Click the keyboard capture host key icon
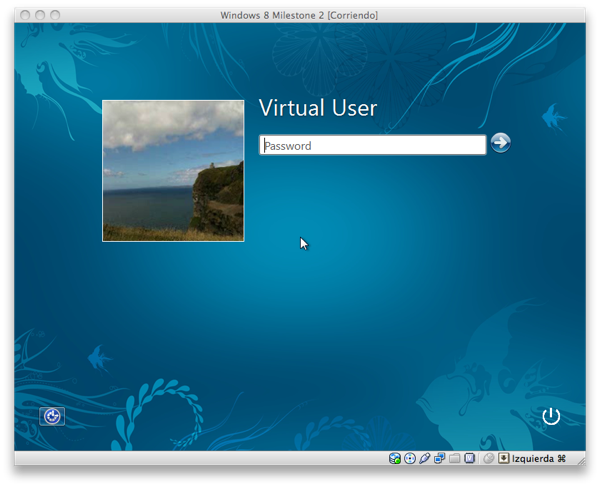Screen dimensions: 600x487 [x=504, y=458]
